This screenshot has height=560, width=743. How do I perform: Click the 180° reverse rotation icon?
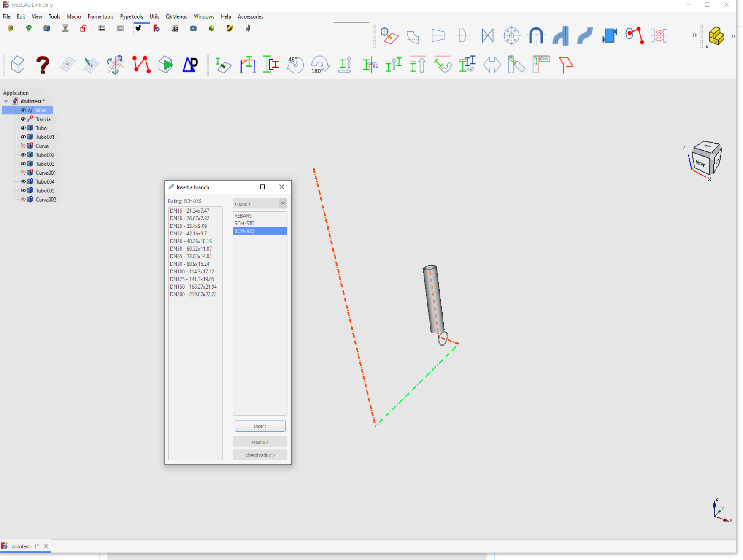320,65
